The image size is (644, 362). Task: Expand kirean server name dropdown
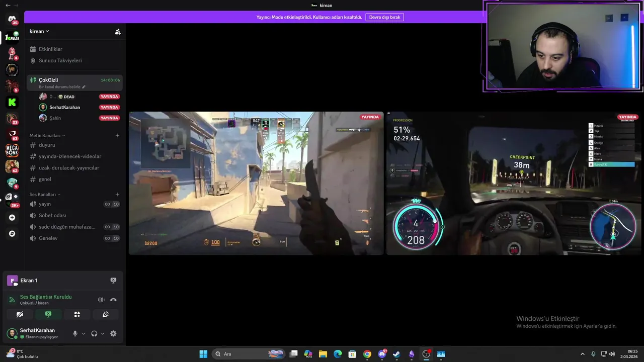(39, 31)
